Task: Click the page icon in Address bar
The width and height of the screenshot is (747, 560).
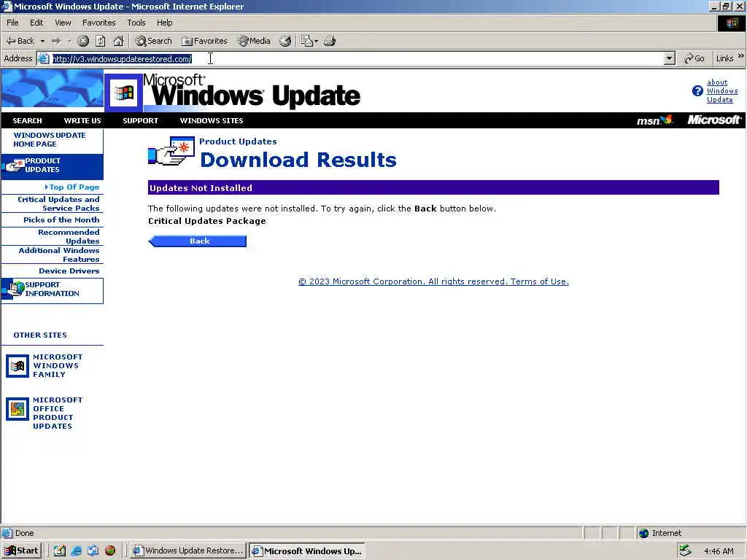Action: pyautogui.click(x=43, y=58)
